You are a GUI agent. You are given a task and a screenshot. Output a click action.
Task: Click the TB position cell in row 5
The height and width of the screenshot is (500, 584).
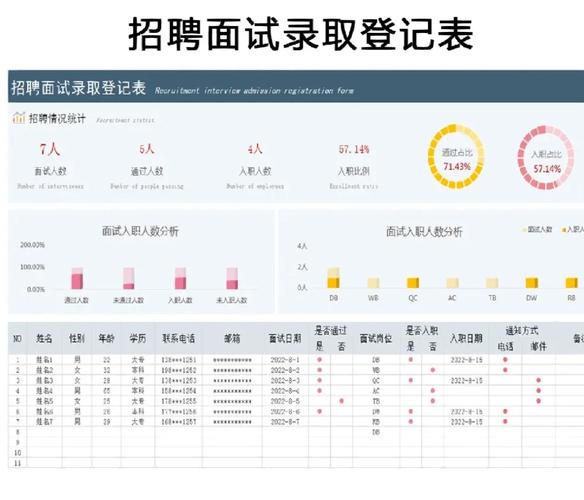pos(376,401)
